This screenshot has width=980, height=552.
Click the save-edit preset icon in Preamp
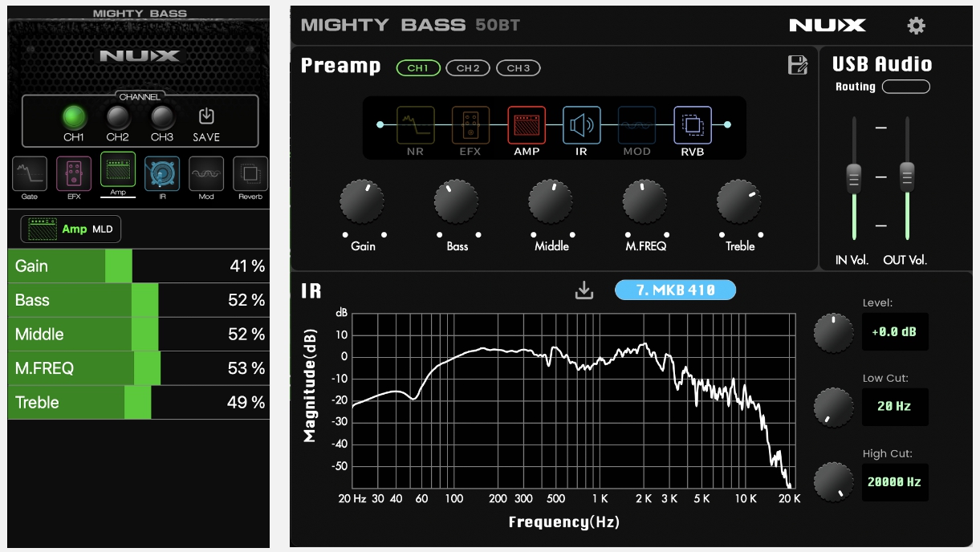pyautogui.click(x=798, y=66)
